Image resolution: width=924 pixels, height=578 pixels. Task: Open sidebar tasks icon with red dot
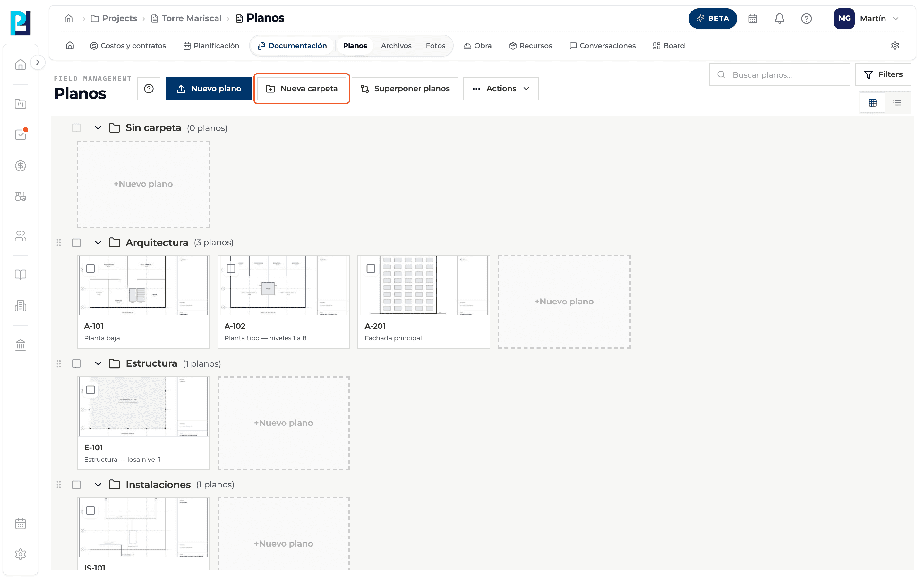(21, 135)
